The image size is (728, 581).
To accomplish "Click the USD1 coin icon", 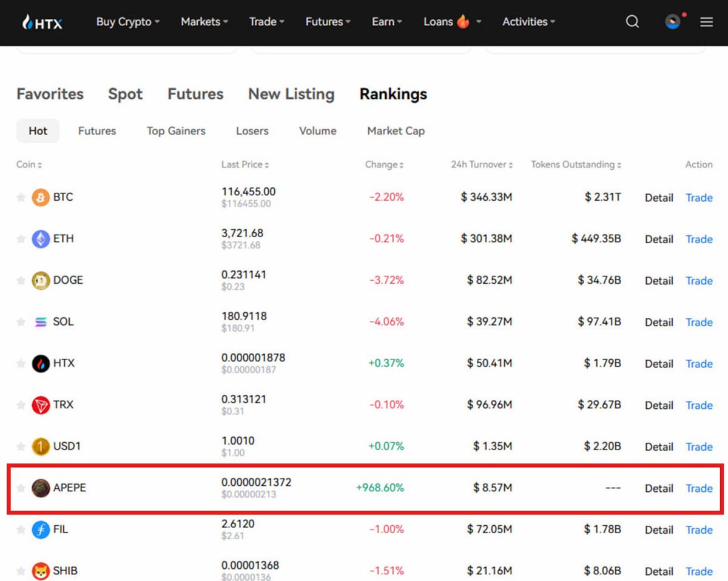I will (41, 446).
